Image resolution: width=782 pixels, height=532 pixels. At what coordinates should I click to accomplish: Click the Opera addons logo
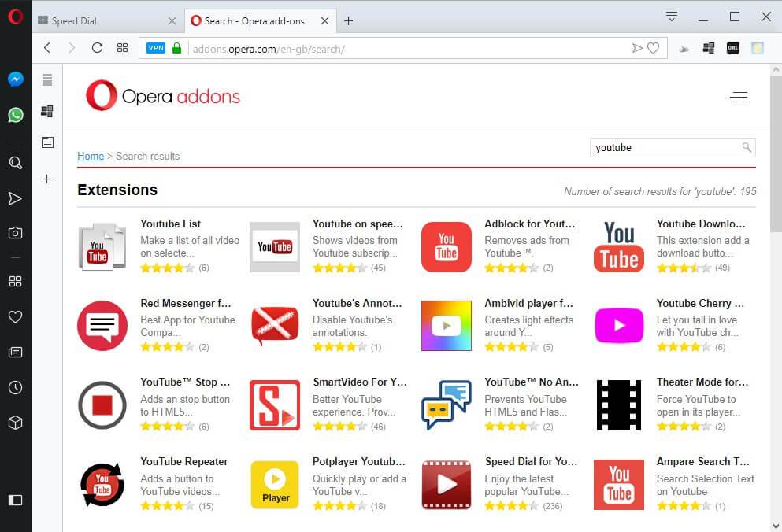163,96
